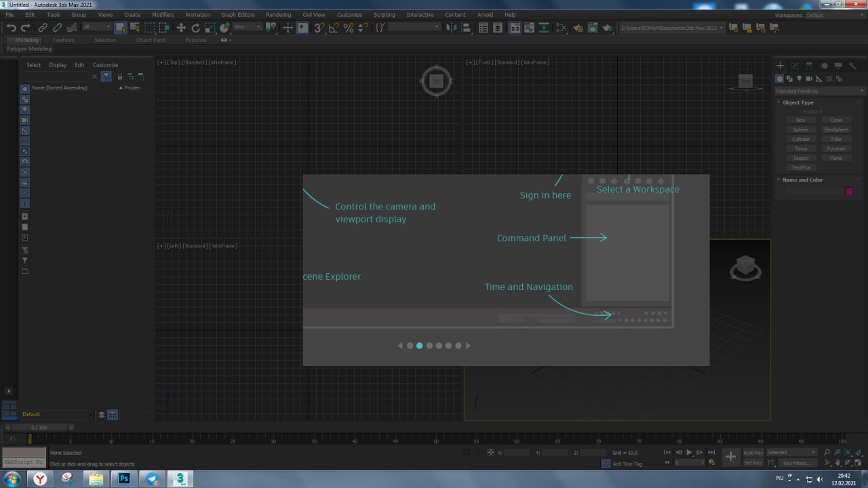Viewport: 868px width, 488px height.
Task: Enable the AutoGrid checkbox
Action: 800,111
